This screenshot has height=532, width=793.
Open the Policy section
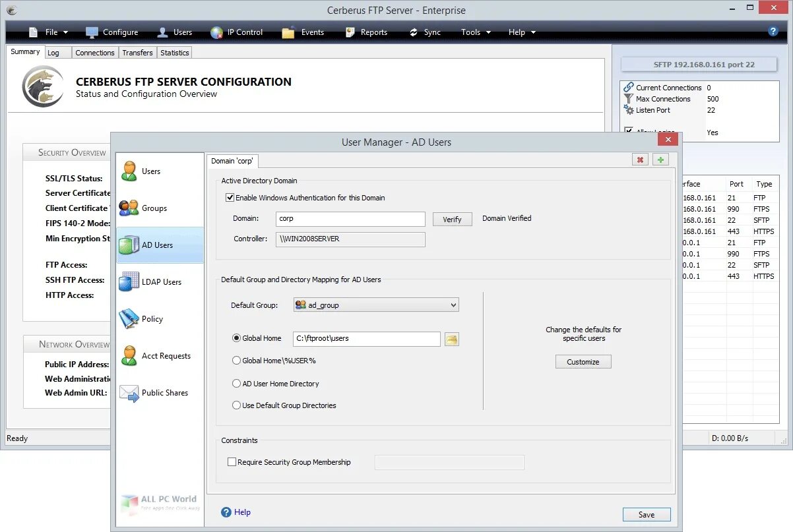pyautogui.click(x=160, y=319)
